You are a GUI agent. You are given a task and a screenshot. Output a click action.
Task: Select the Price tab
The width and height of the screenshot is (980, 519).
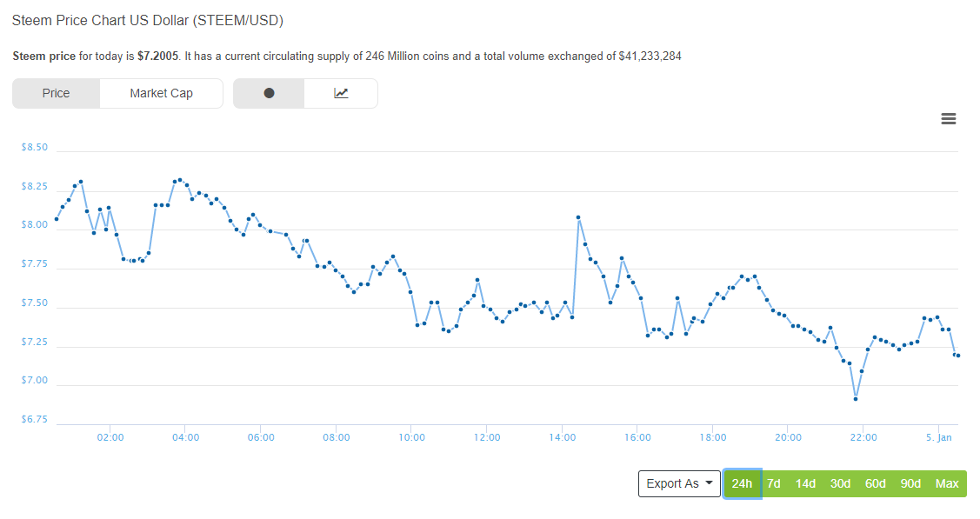(56, 93)
